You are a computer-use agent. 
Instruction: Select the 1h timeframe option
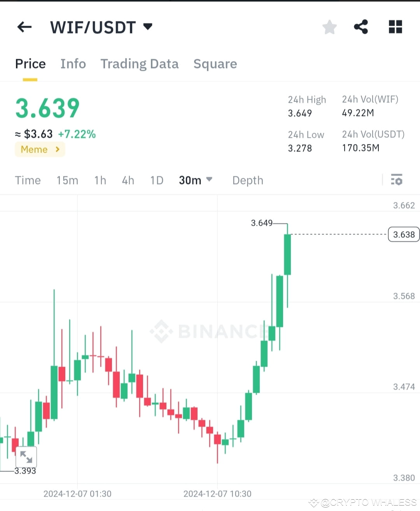tap(100, 180)
